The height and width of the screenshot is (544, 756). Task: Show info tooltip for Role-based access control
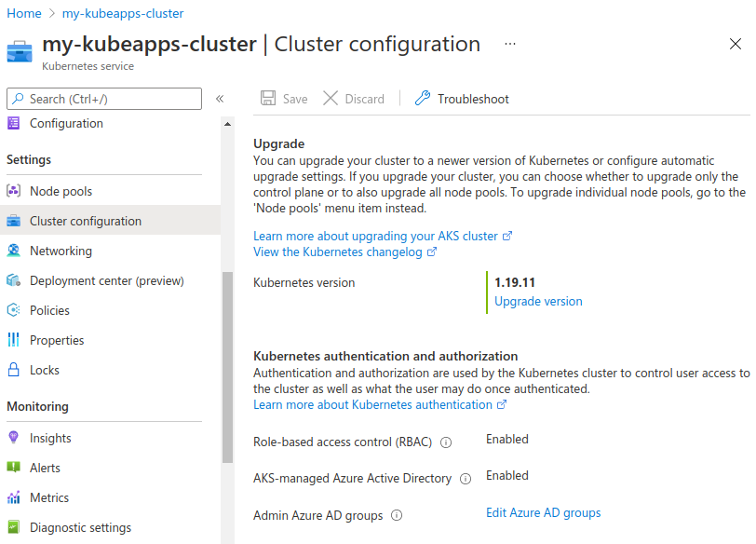coord(446,442)
